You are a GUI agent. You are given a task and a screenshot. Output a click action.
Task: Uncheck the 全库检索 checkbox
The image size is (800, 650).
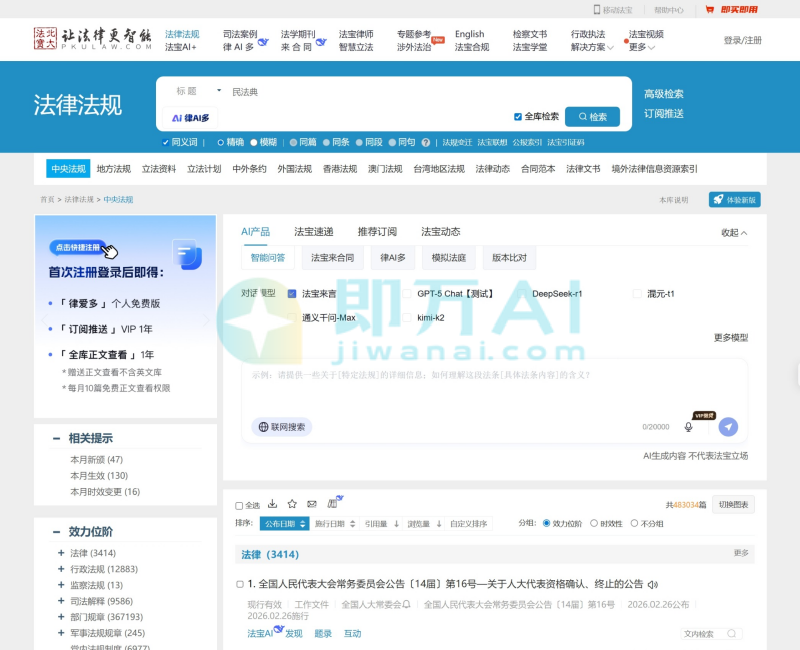[x=518, y=116]
